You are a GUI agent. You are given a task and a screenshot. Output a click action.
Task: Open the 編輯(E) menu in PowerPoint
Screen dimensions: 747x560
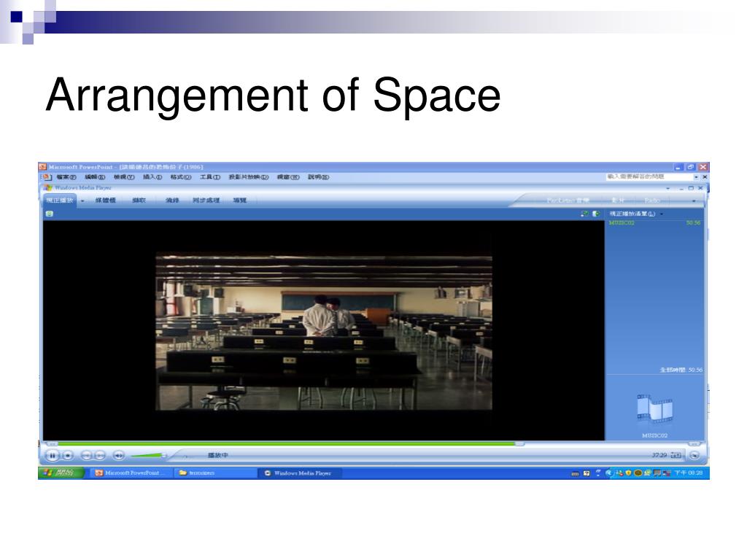click(95, 177)
